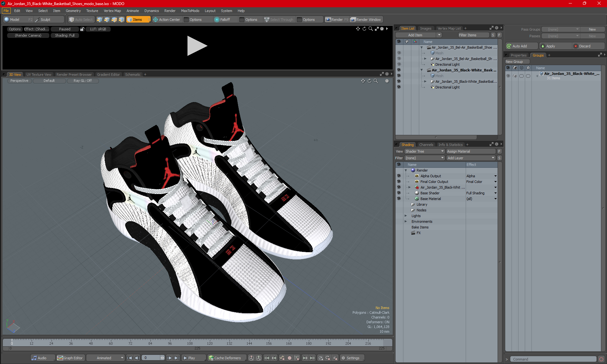Open Final Color effect dropdown

[x=495, y=182]
